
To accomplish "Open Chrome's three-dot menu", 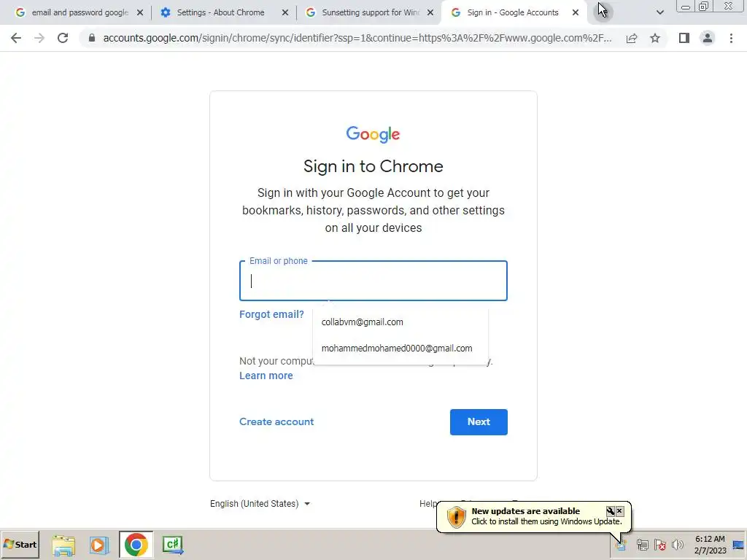I will coord(731,38).
